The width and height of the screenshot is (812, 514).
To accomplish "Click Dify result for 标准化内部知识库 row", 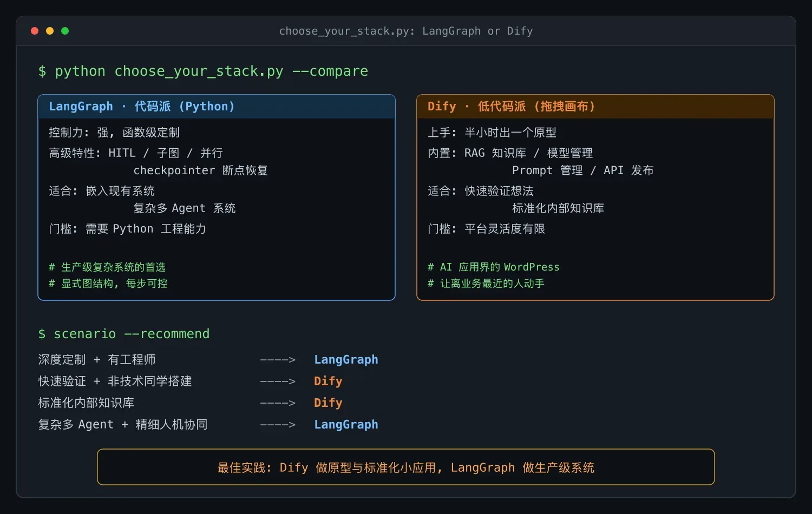I will click(328, 403).
